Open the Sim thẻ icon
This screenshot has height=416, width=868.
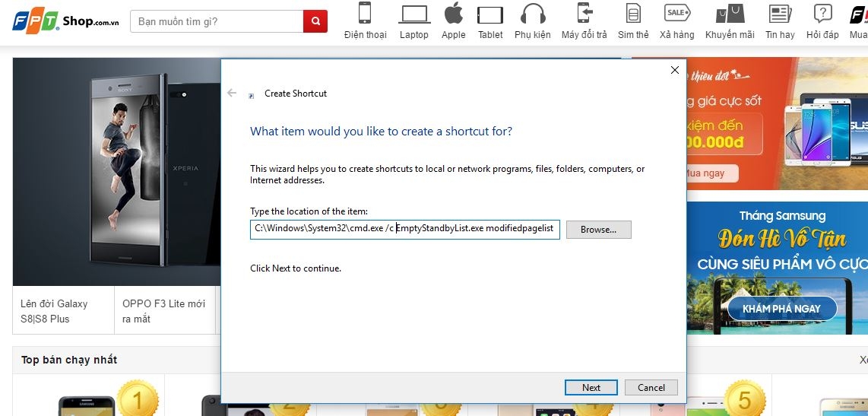click(632, 13)
